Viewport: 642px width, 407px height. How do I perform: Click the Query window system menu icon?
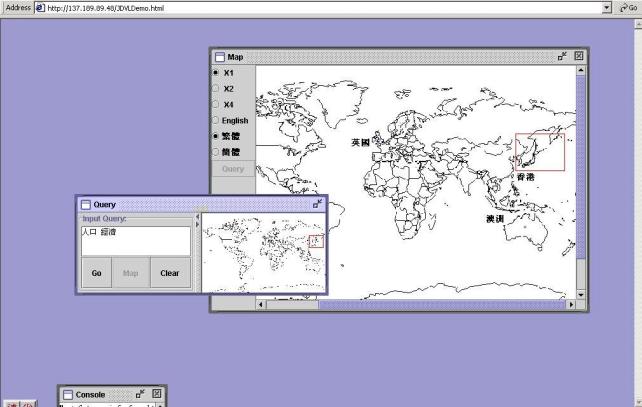coord(85,204)
